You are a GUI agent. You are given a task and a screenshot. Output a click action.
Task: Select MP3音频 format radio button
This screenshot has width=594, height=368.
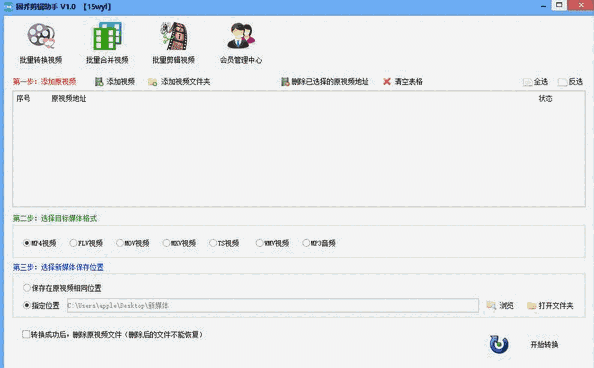306,243
